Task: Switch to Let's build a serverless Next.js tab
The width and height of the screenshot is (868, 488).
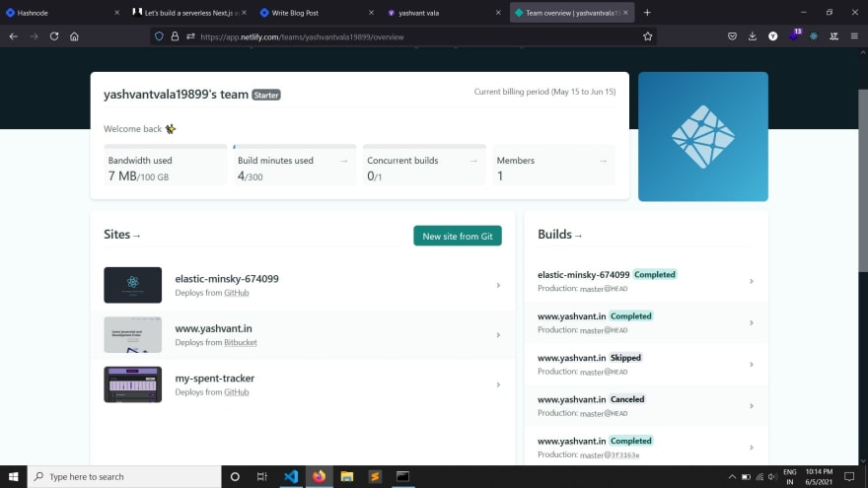Action: pyautogui.click(x=189, y=12)
